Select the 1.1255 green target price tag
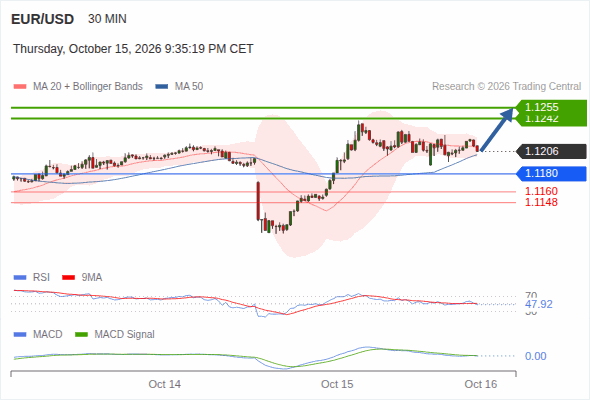The width and height of the screenshot is (590, 400). coord(551,107)
